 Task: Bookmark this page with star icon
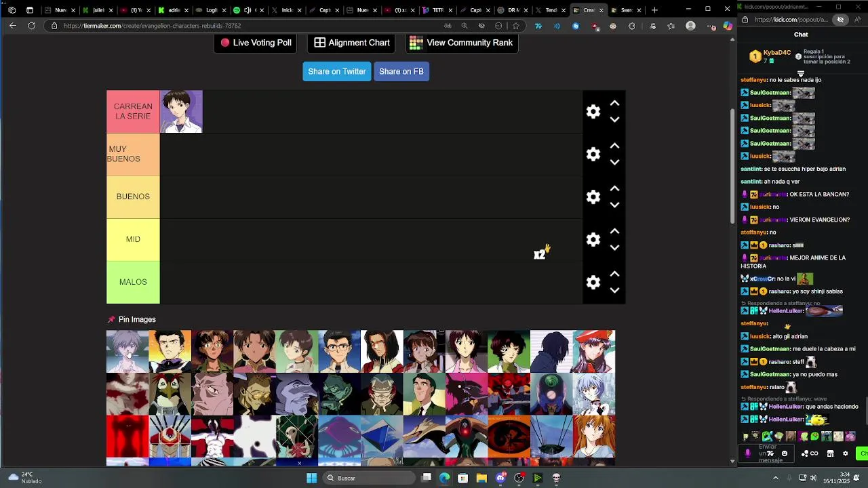click(516, 26)
